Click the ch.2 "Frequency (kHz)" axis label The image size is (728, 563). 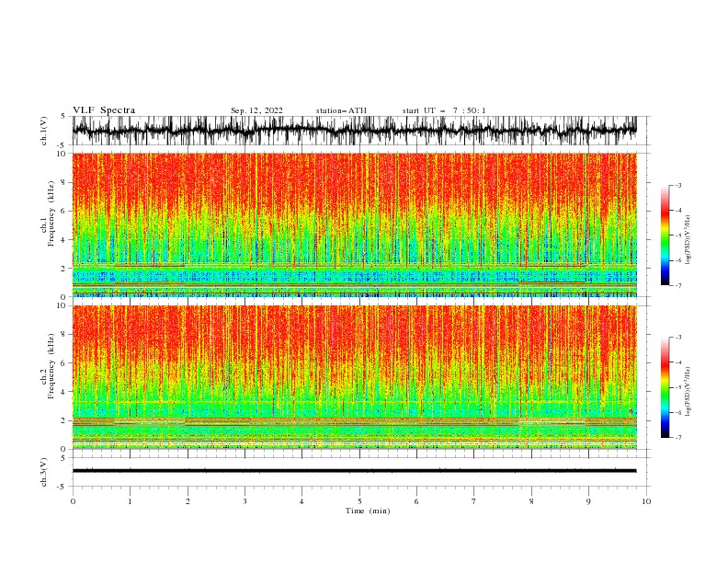point(51,366)
